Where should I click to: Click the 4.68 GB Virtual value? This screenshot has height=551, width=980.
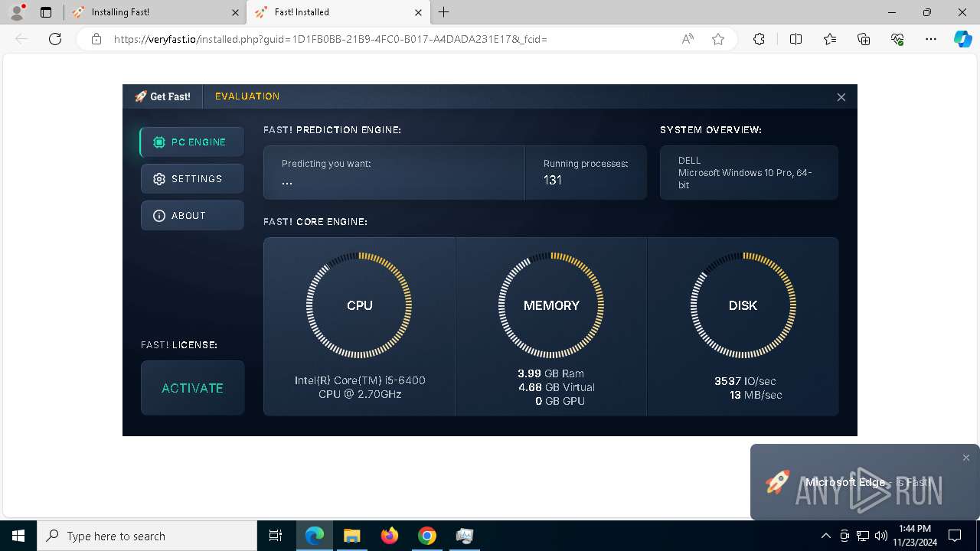(557, 387)
